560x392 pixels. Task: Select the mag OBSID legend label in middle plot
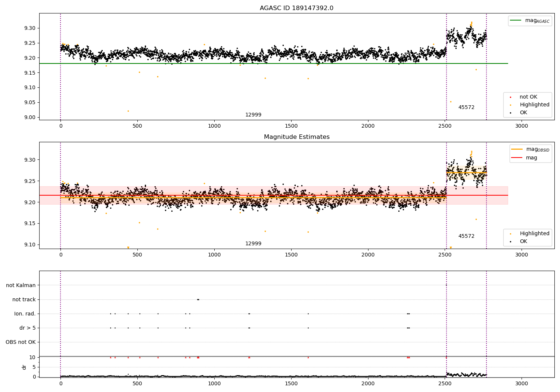coord(538,149)
